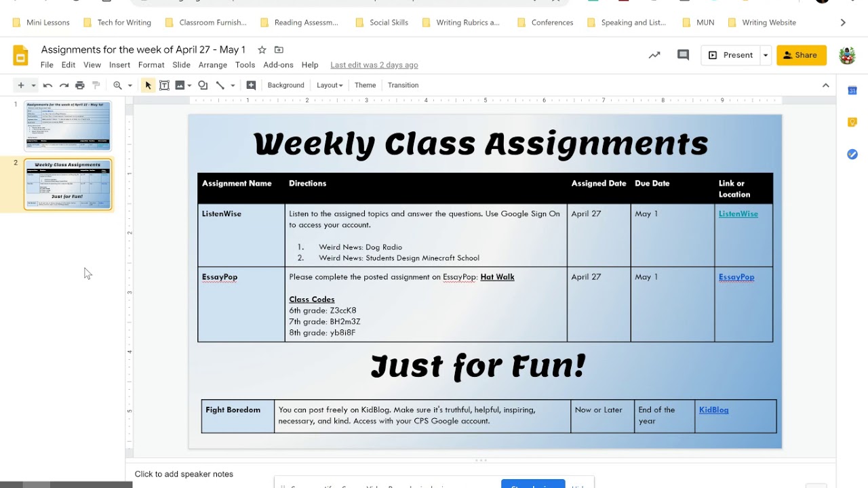Click the paint format icon
868x488 pixels.
pos(96,85)
